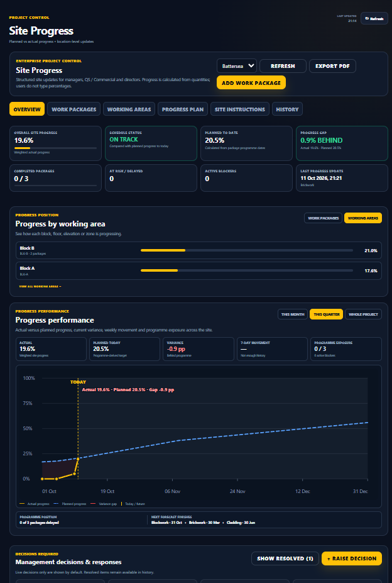Screen dimensions: 392x583
Task: Click the At Risk / Delayed card
Action: pos(151,178)
